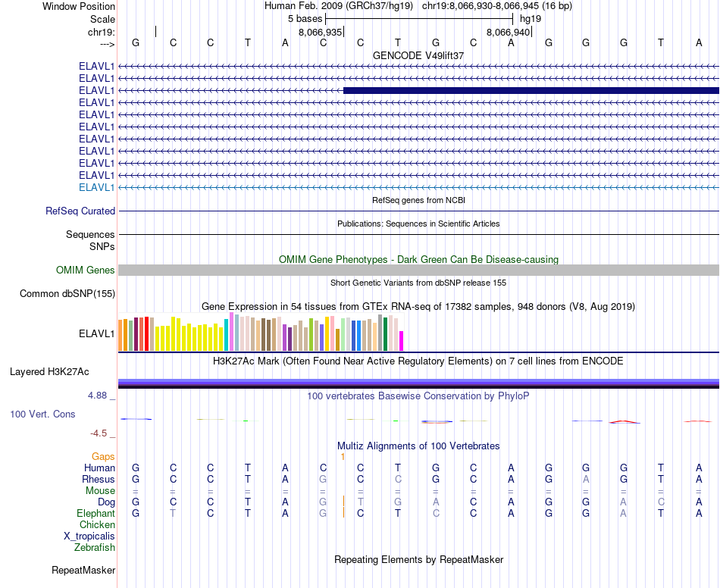Viewport: 720px width, 588px height.
Task: Click the GTEx Gene Expression track title
Action: [x=418, y=307]
